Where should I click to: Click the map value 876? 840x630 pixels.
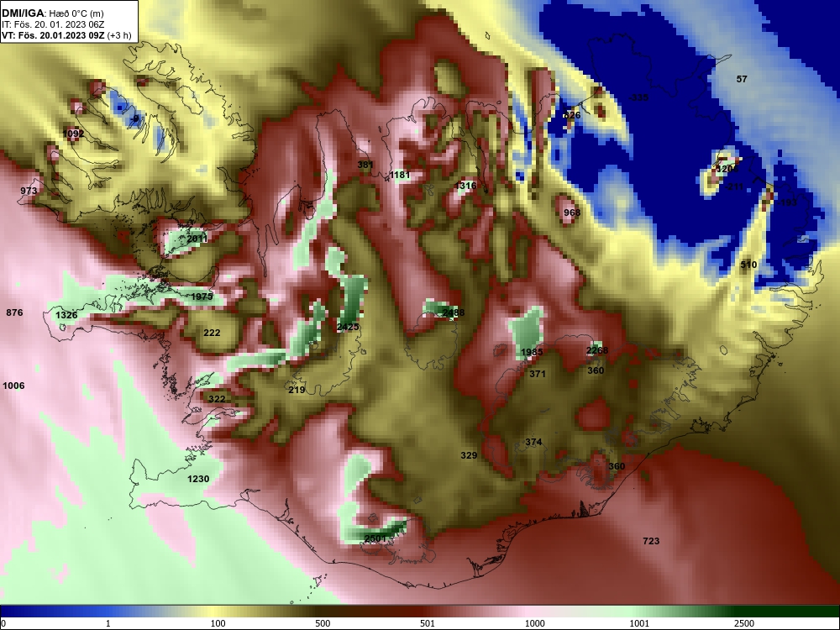point(14,312)
